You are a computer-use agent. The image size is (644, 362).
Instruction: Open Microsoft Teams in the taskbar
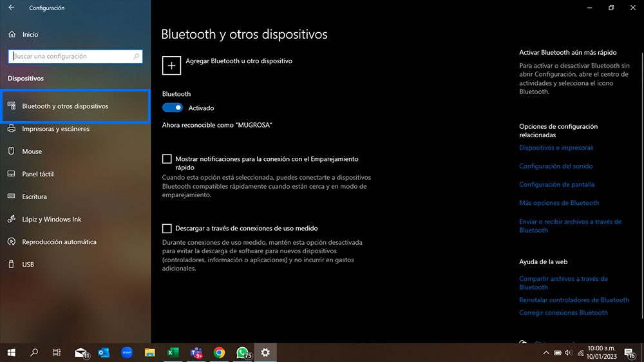196,352
